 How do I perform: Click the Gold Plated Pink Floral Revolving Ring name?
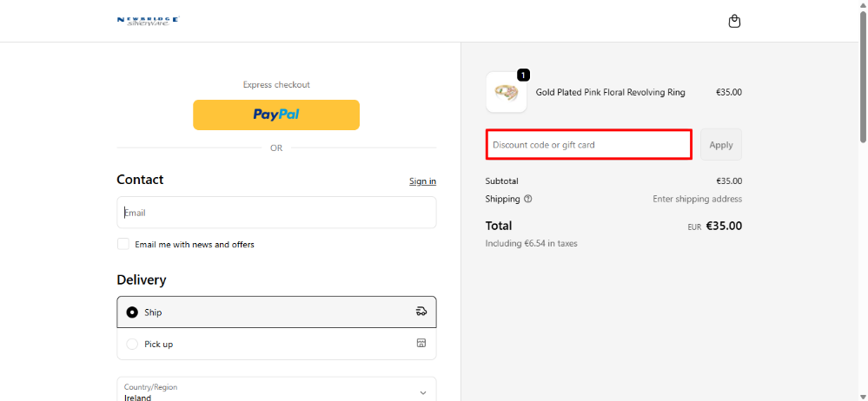click(x=610, y=93)
